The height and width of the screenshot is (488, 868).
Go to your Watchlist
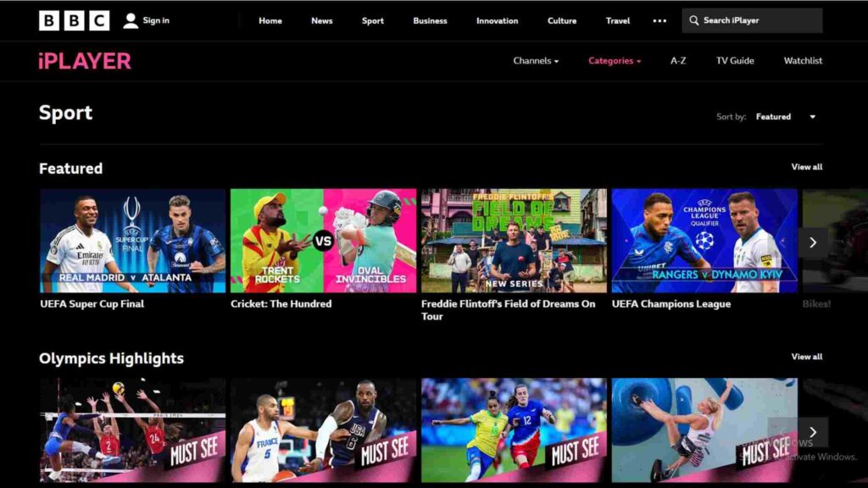click(x=802, y=61)
